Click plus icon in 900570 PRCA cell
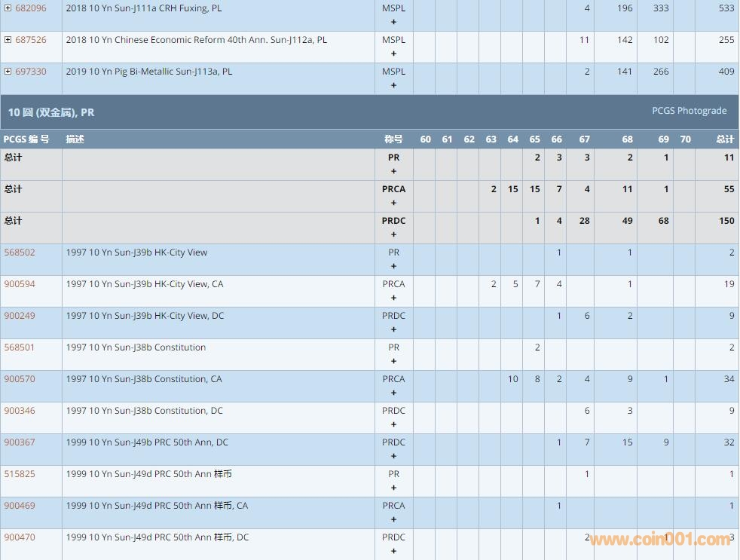This screenshot has width=740, height=560. tap(393, 393)
